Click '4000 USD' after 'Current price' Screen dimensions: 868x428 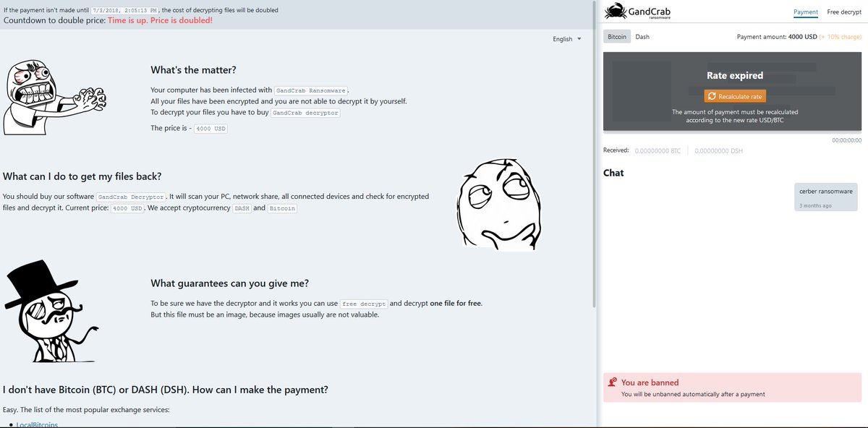click(x=127, y=208)
